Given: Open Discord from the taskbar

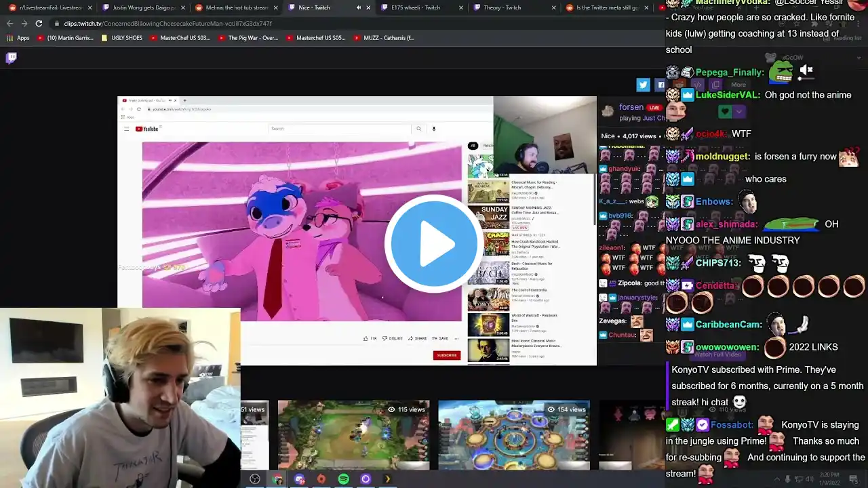Looking at the screenshot, I should 300,479.
